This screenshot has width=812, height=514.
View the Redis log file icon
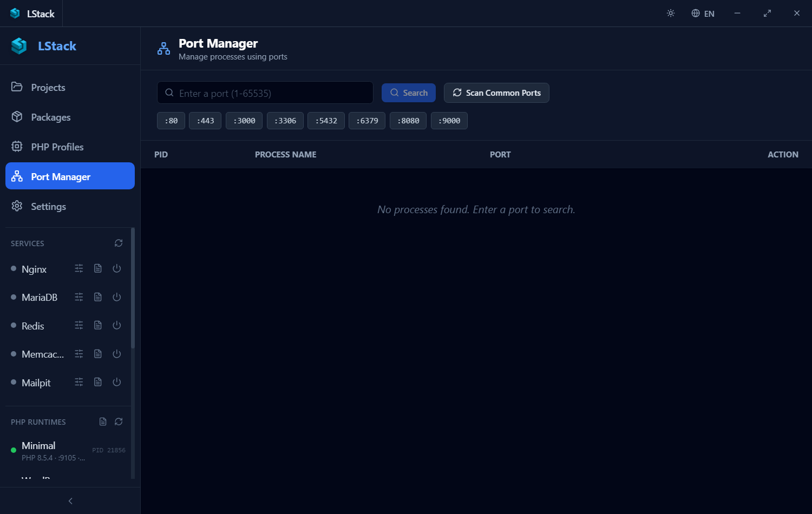[x=98, y=325]
